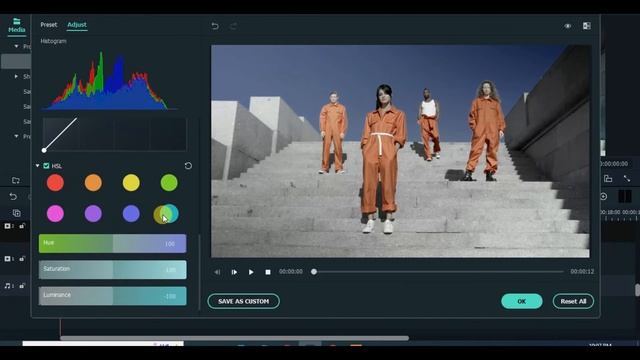The height and width of the screenshot is (360, 640).
Task: Click the new folder icon on left
Action: tap(16, 180)
